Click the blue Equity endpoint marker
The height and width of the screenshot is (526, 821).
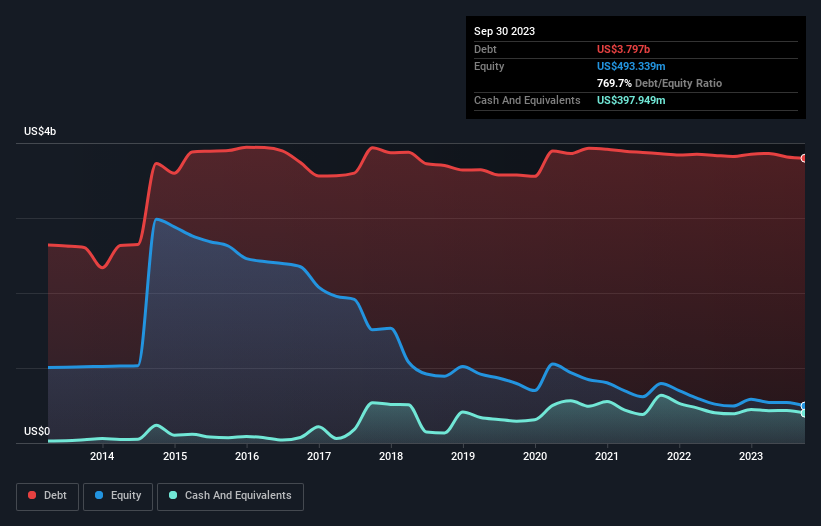(804, 406)
